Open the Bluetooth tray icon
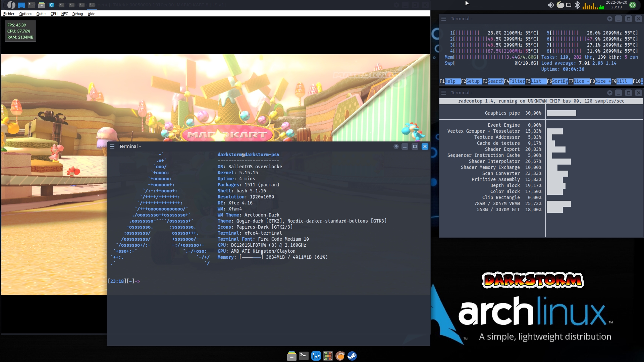 pos(577,5)
